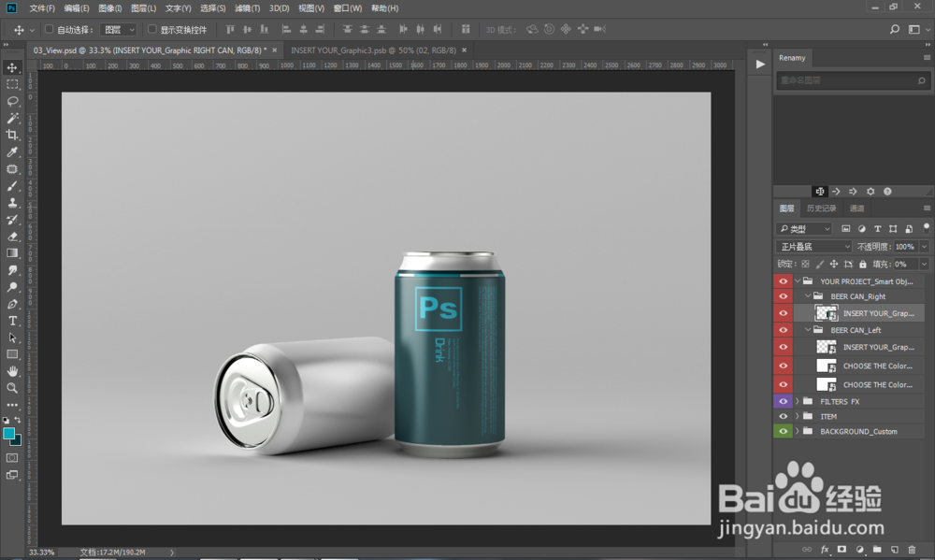The width and height of the screenshot is (935, 560).
Task: Toggle Quick Mask mode icon
Action: 12,458
